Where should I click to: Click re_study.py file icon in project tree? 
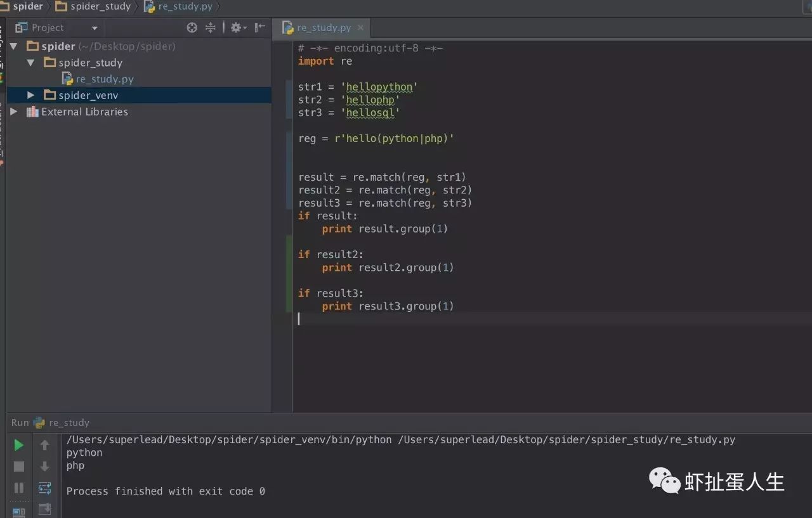[x=67, y=79]
